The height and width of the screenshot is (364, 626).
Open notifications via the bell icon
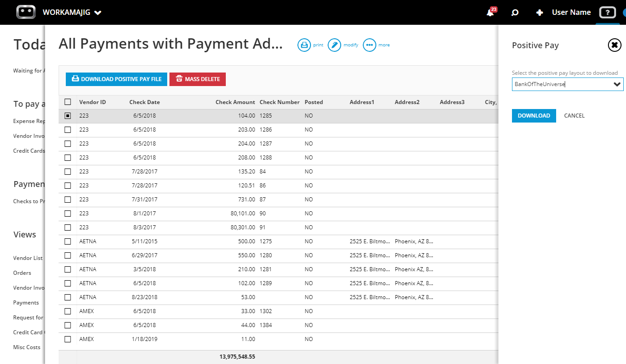coord(489,12)
